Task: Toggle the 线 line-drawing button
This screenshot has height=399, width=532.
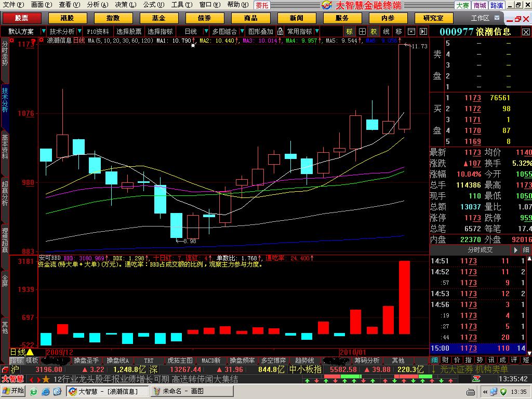Action: tap(386, 32)
